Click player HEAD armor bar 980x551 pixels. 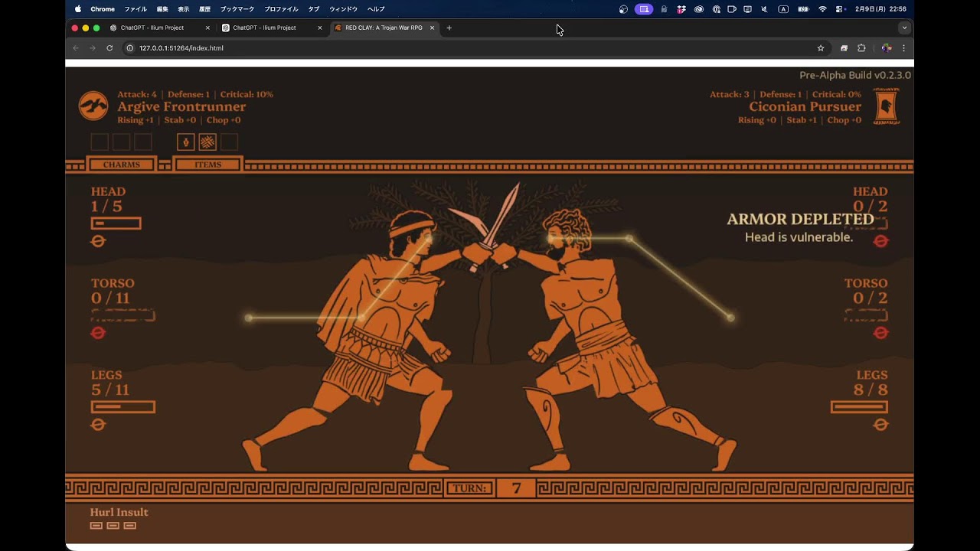click(x=116, y=223)
